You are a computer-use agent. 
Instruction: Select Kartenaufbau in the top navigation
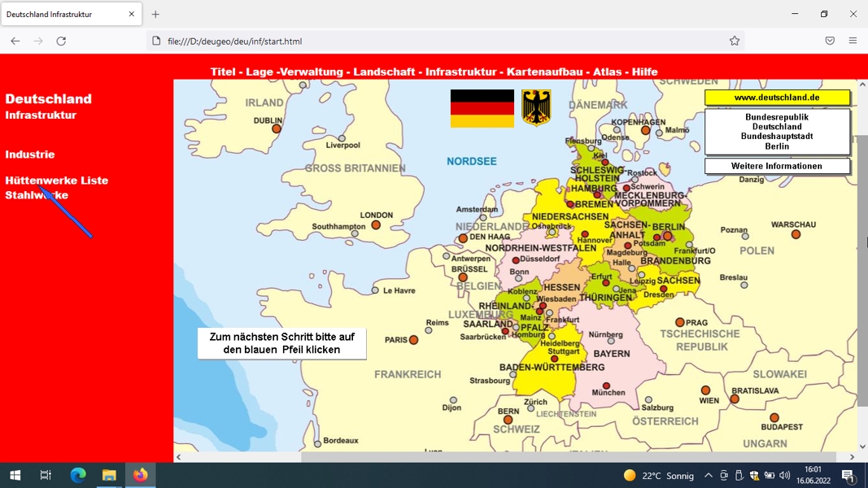click(545, 72)
